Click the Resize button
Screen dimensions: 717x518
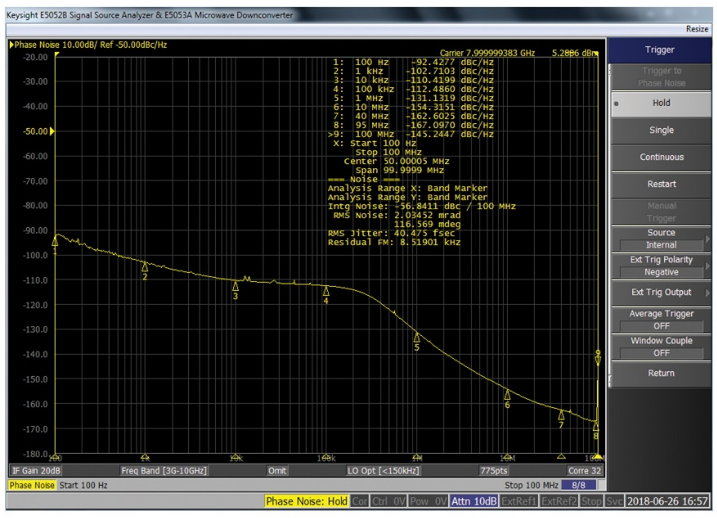pos(697,29)
